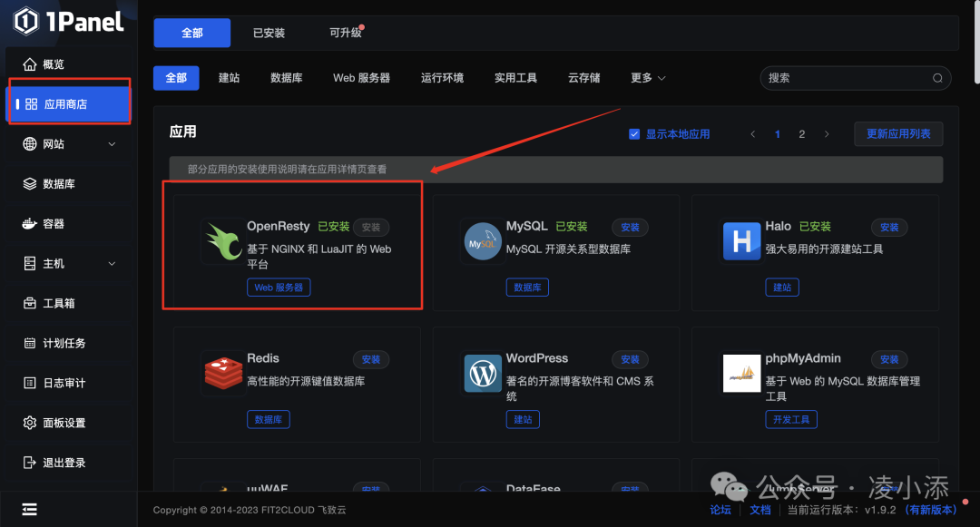Open the 文档 footer link
The height and width of the screenshot is (527, 980).
point(760,510)
